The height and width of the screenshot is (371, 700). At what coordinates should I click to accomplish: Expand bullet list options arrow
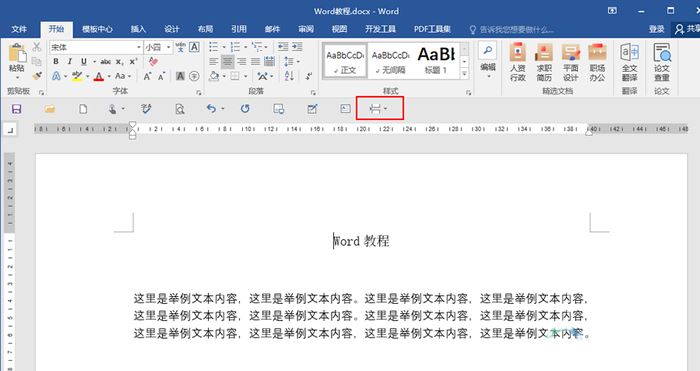(224, 47)
